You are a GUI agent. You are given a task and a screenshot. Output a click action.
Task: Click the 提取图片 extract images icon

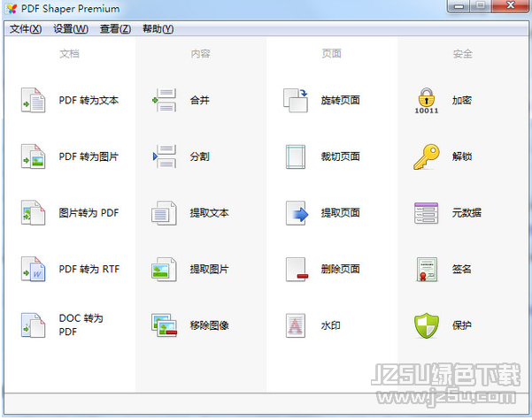click(x=165, y=269)
